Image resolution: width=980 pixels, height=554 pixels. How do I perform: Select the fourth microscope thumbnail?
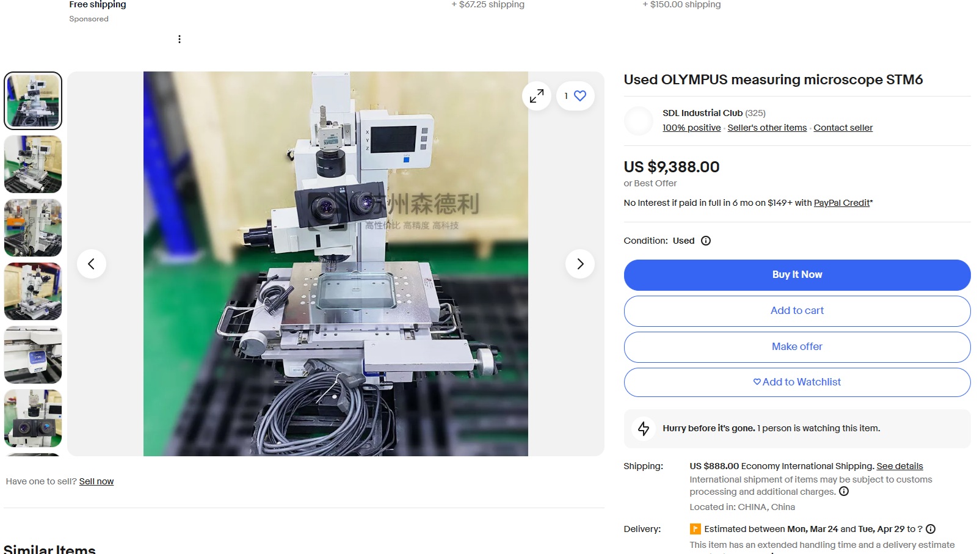pyautogui.click(x=33, y=291)
